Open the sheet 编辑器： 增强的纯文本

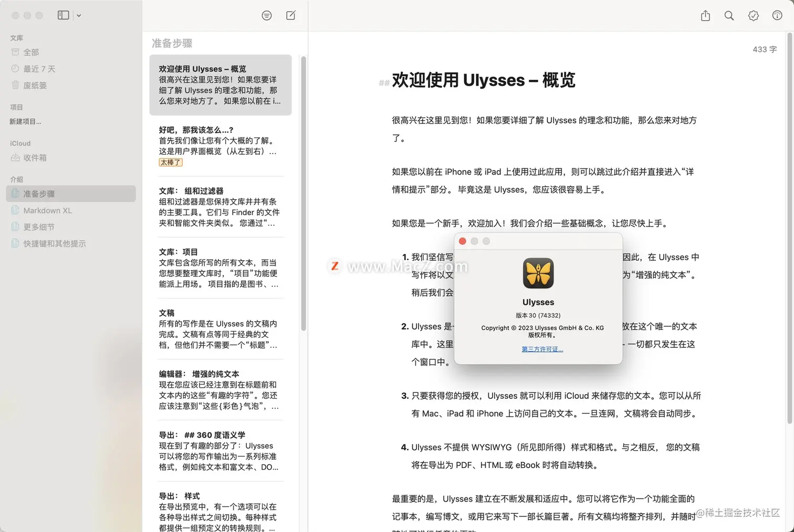coord(221,390)
